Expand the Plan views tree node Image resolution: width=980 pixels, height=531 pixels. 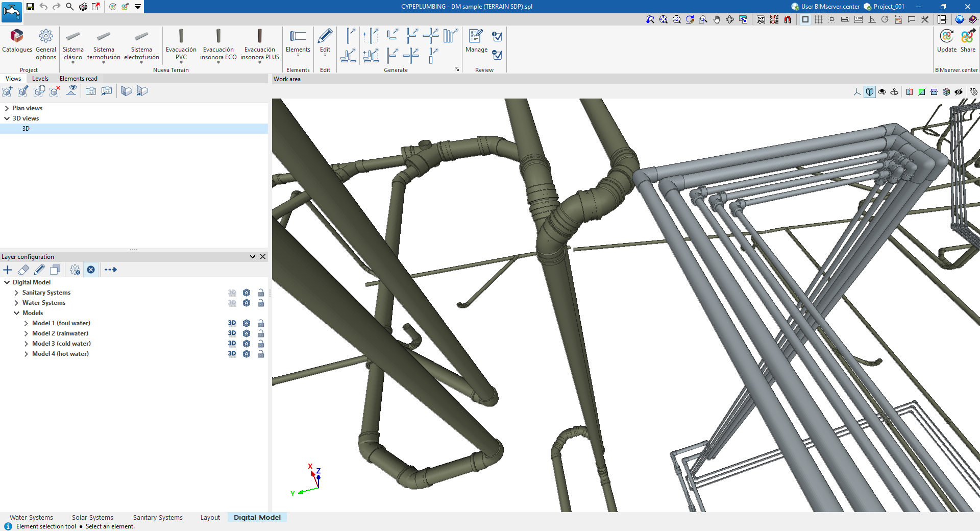[7, 108]
